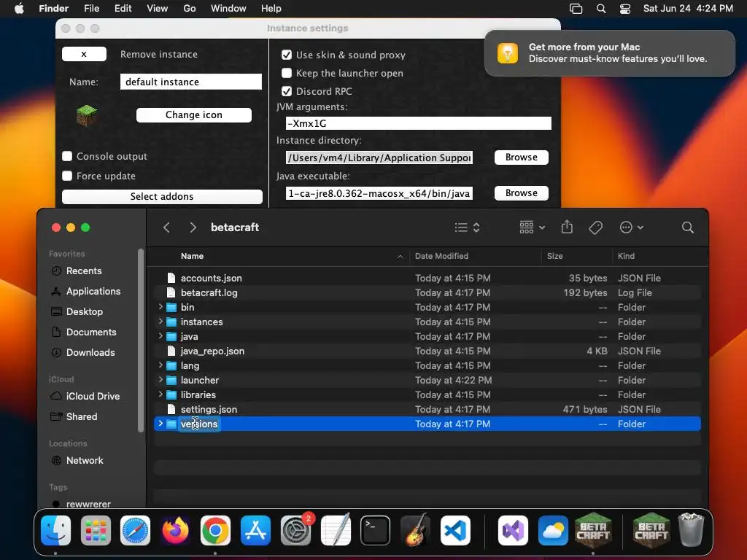Viewport: 747px width, 560px height.
Task: Open the Help menu
Action: tap(271, 9)
